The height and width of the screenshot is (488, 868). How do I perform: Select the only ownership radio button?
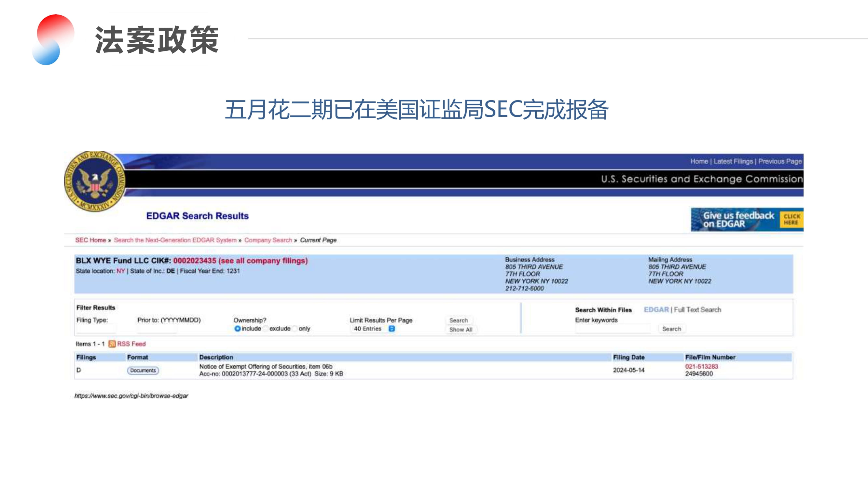coord(295,329)
